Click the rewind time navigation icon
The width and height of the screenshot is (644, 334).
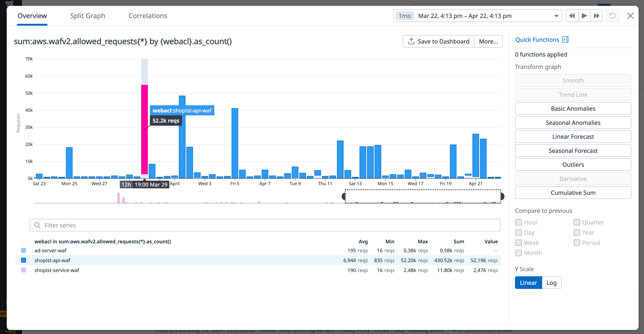[x=572, y=15]
